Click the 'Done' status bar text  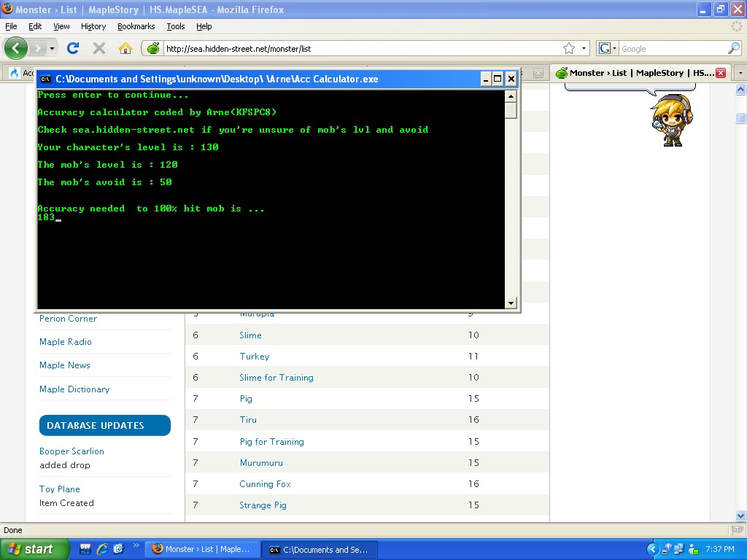(x=13, y=531)
